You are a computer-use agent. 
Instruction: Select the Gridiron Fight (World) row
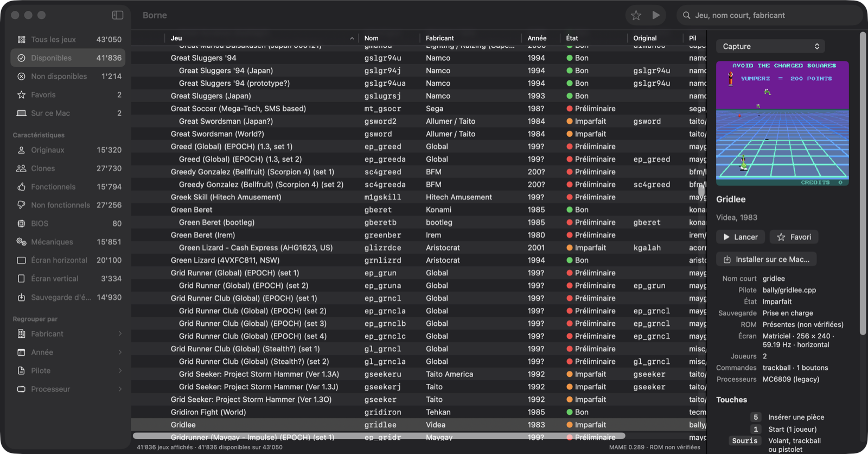pos(419,412)
